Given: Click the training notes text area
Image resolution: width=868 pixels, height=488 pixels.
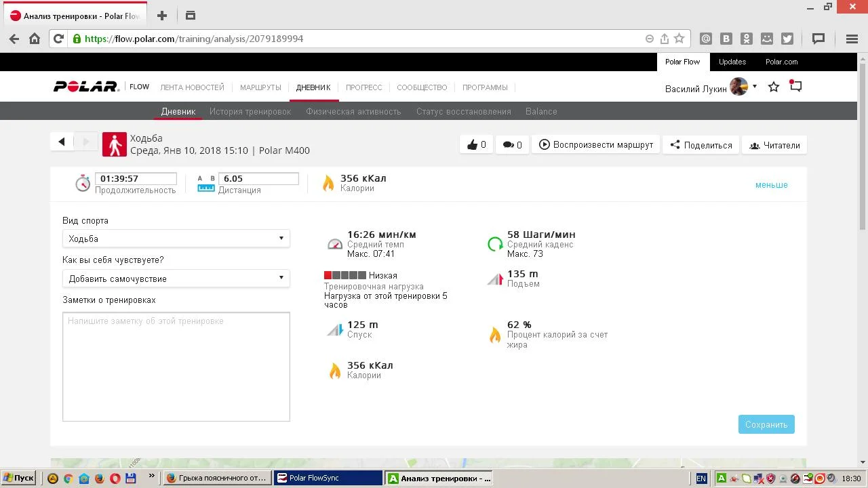Looking at the screenshot, I should [x=176, y=366].
